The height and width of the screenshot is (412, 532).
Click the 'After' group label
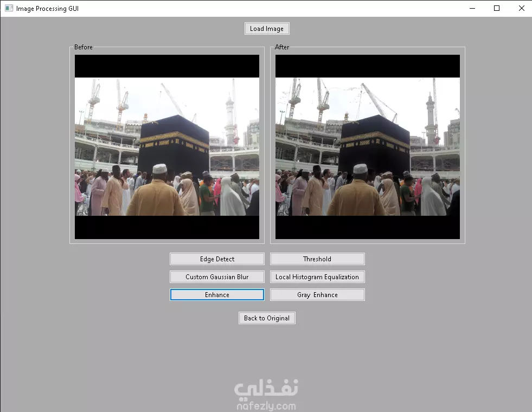[x=282, y=47]
